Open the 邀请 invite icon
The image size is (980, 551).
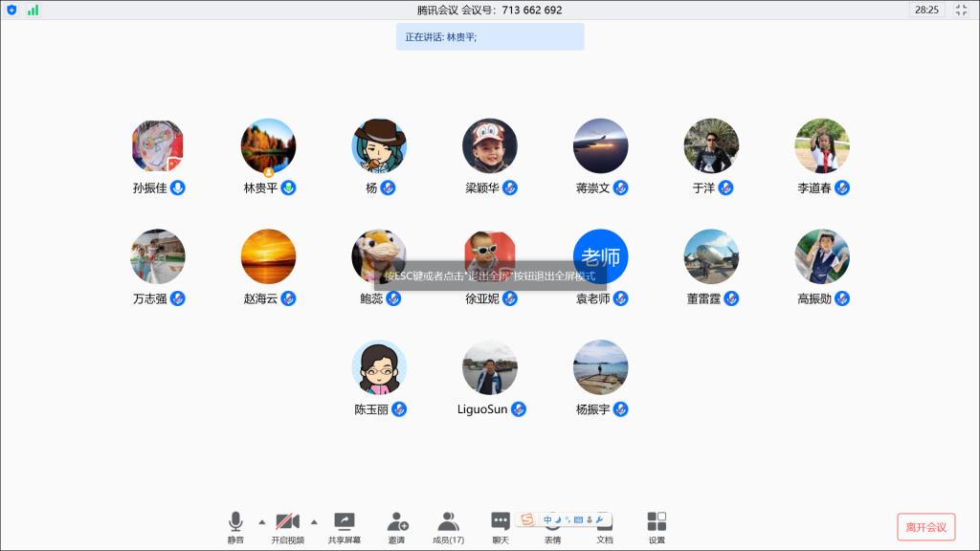(x=396, y=525)
